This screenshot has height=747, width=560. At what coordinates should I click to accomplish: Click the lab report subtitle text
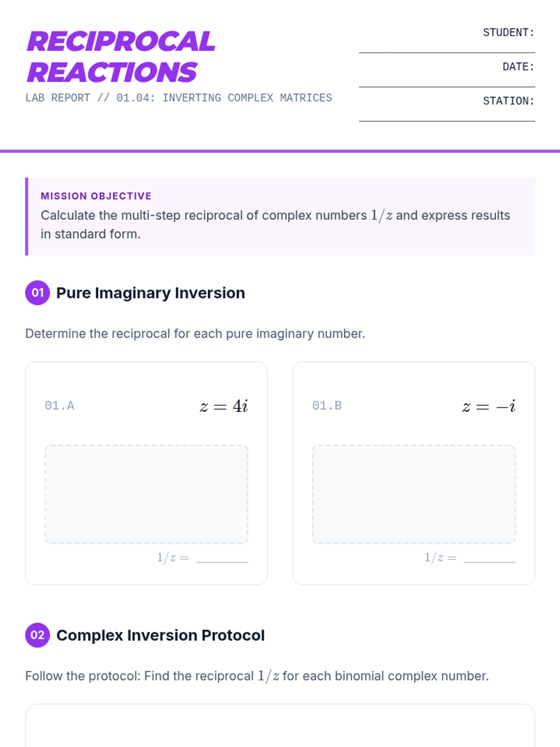tap(179, 98)
